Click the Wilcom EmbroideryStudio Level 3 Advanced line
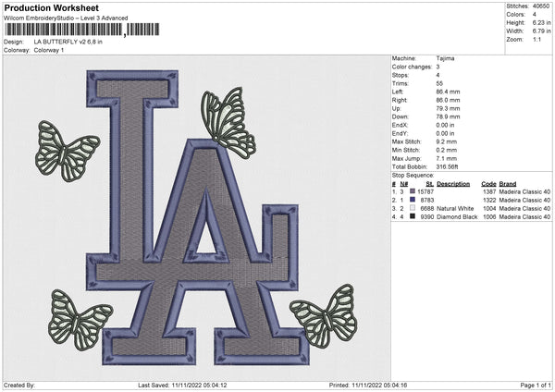This screenshot has width=555, height=392. point(66,18)
